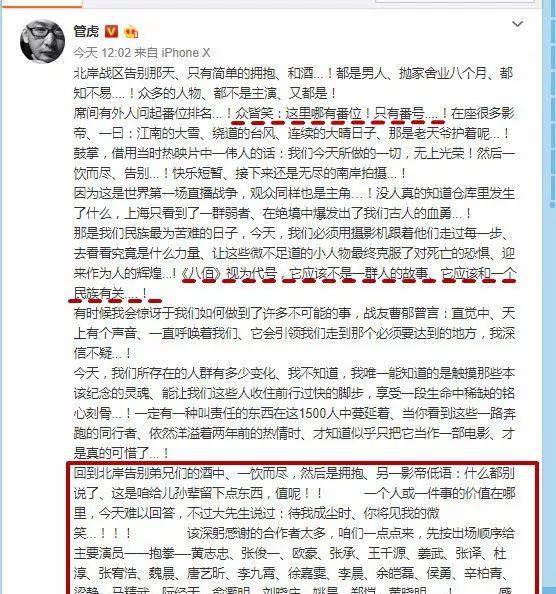Image resolution: width=556 pixels, height=594 pixels.
Task: Open 管虎's profile via the avatar photo
Action: click(x=42, y=41)
